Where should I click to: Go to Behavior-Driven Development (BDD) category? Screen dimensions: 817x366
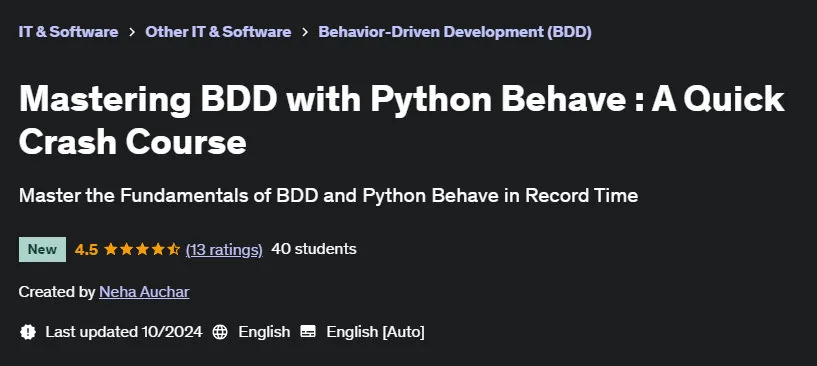pyautogui.click(x=455, y=32)
